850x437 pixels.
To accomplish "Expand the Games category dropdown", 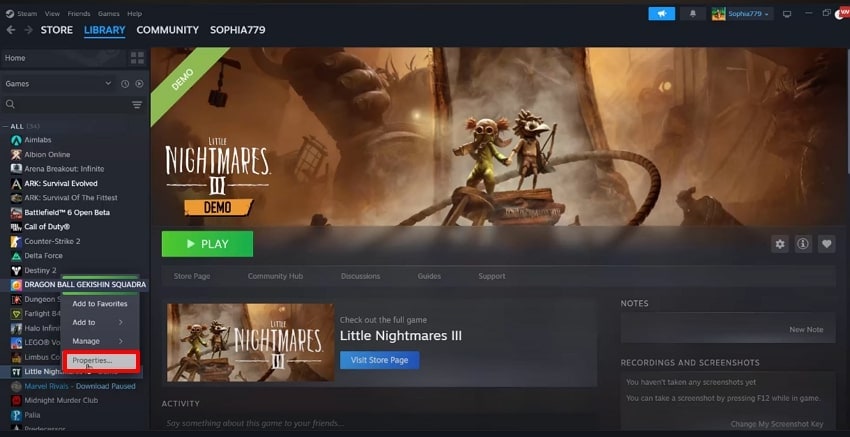I will (108, 83).
